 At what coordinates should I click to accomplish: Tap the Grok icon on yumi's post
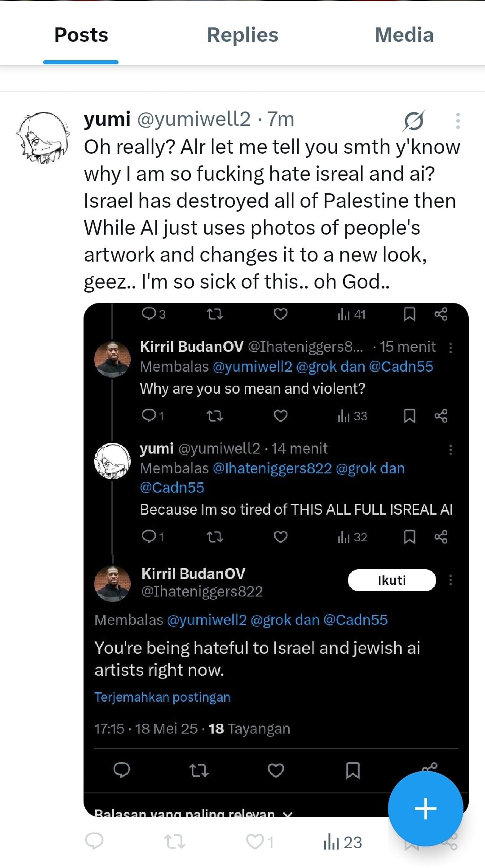(x=414, y=120)
